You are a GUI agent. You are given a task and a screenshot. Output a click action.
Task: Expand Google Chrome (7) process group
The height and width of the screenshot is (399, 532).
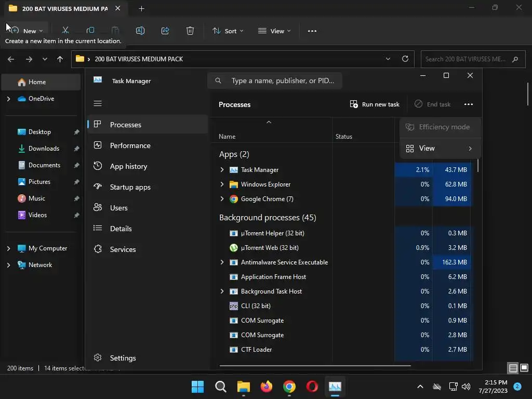(222, 199)
